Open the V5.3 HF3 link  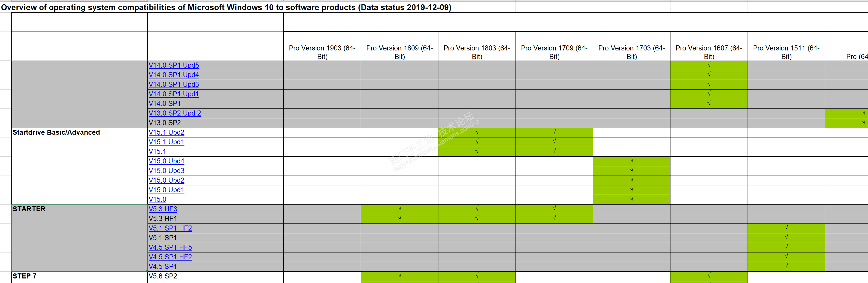point(163,209)
